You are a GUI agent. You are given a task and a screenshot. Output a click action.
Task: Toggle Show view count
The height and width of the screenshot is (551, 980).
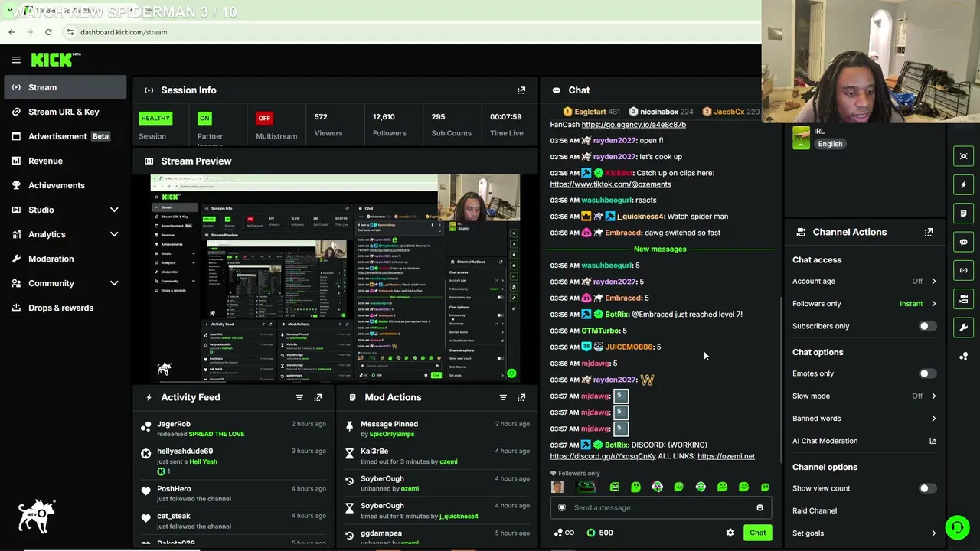coord(927,488)
